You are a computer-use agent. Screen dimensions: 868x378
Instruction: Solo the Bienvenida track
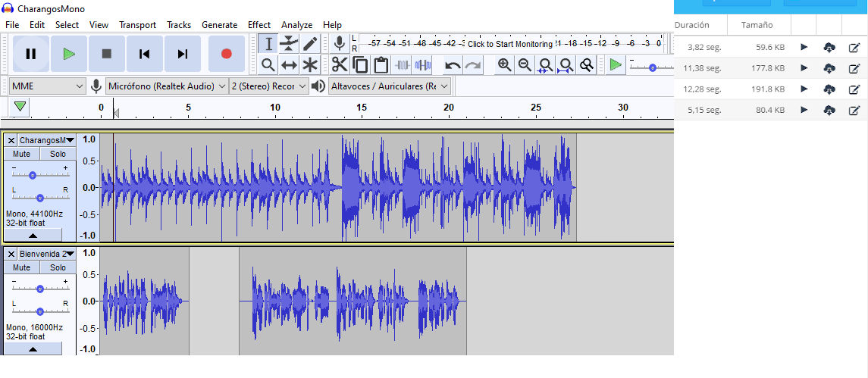click(58, 267)
